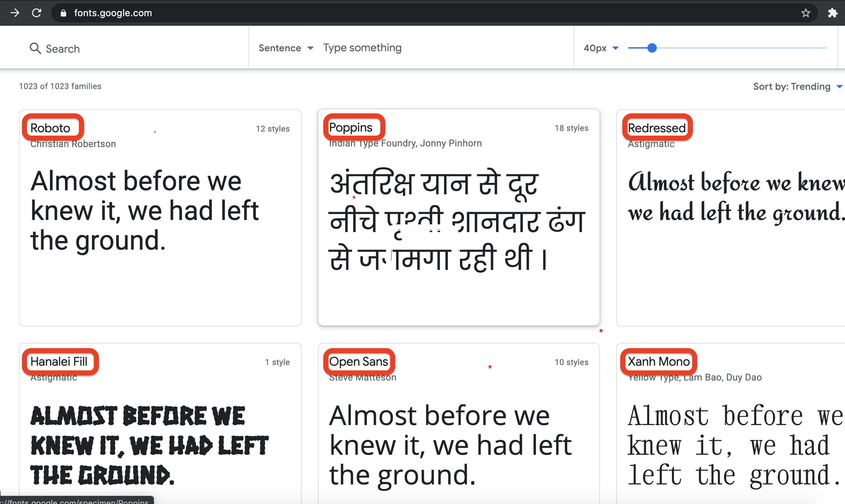Click '10 styles' on the Open Sans card
Screen dimensions: 845x504
pos(571,362)
